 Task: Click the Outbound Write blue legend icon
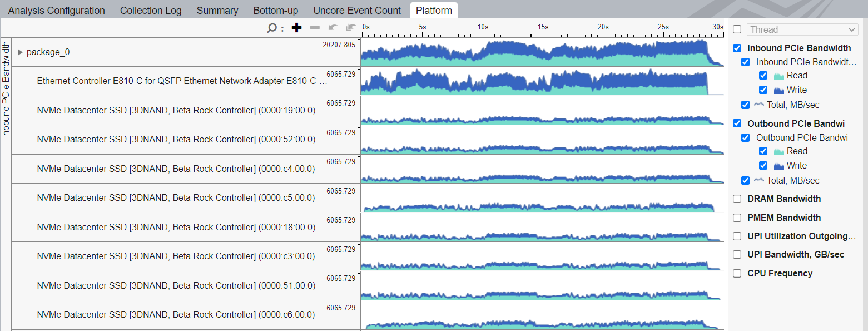click(778, 166)
